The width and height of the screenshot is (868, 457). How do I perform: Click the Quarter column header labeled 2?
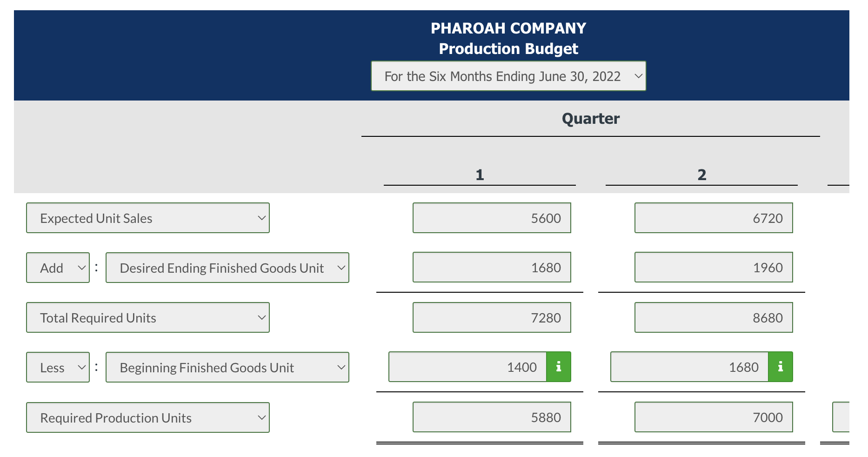click(x=701, y=175)
